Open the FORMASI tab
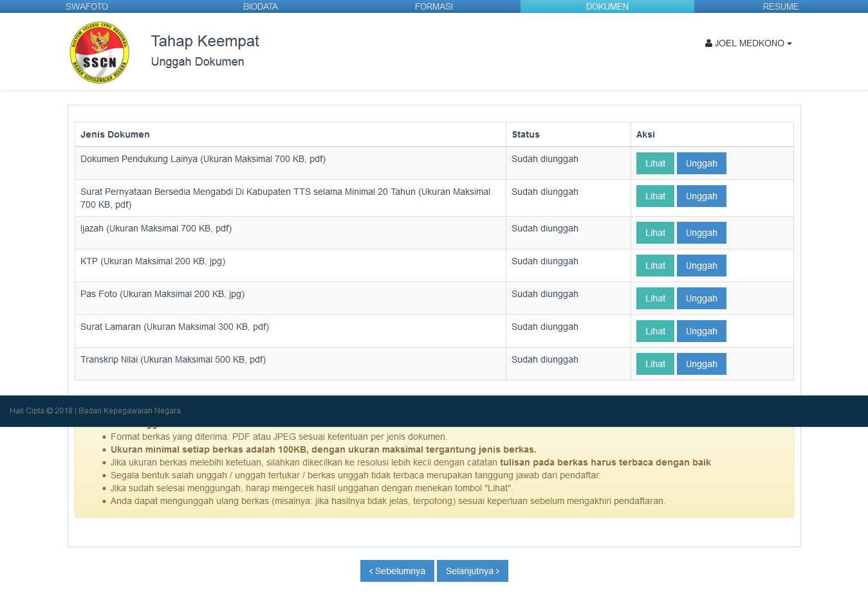The image size is (868, 614). (434, 6)
